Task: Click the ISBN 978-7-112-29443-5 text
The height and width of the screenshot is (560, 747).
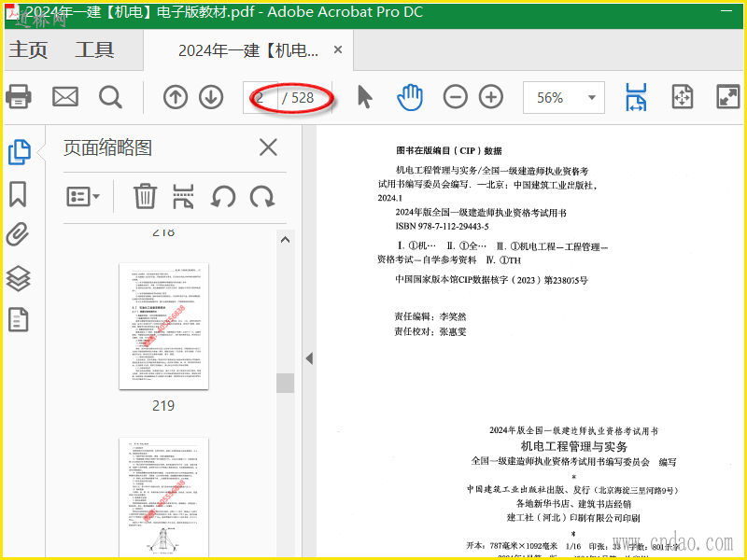Action: coord(442,226)
